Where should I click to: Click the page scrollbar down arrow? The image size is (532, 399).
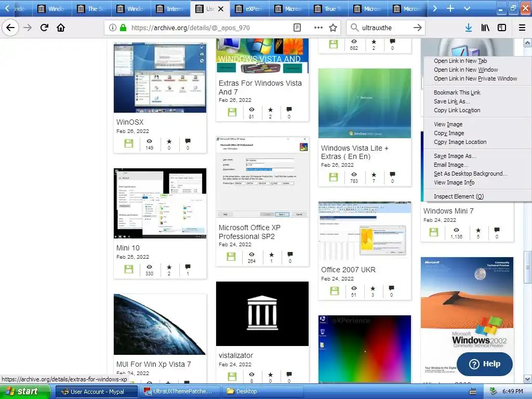point(527,379)
